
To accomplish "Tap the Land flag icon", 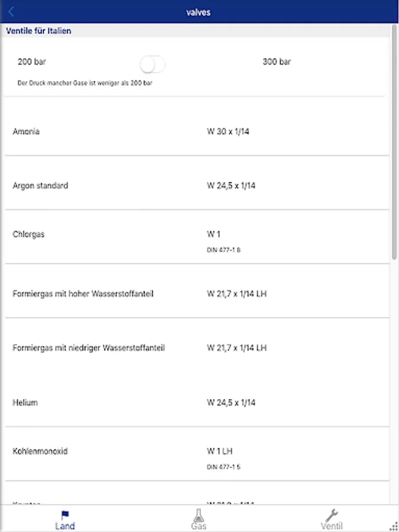I will (x=65, y=515).
